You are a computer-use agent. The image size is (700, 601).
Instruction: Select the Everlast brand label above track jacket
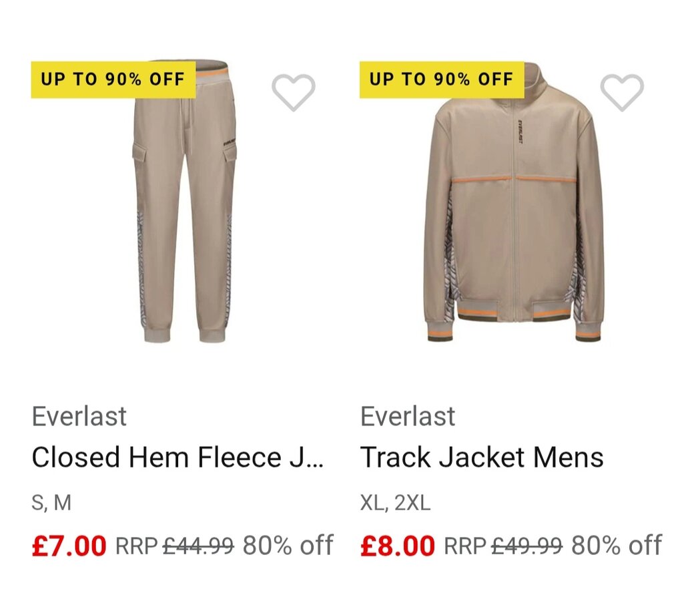[408, 417]
